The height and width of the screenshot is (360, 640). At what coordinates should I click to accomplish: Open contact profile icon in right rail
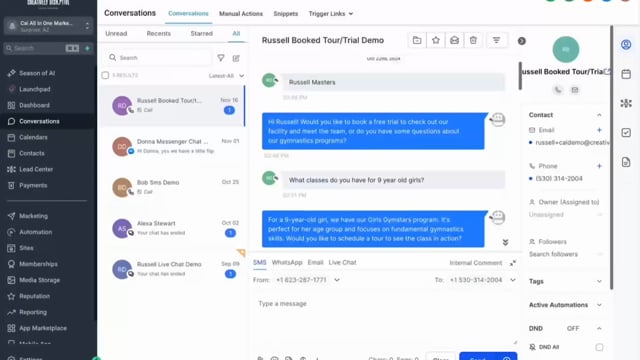coord(626,44)
